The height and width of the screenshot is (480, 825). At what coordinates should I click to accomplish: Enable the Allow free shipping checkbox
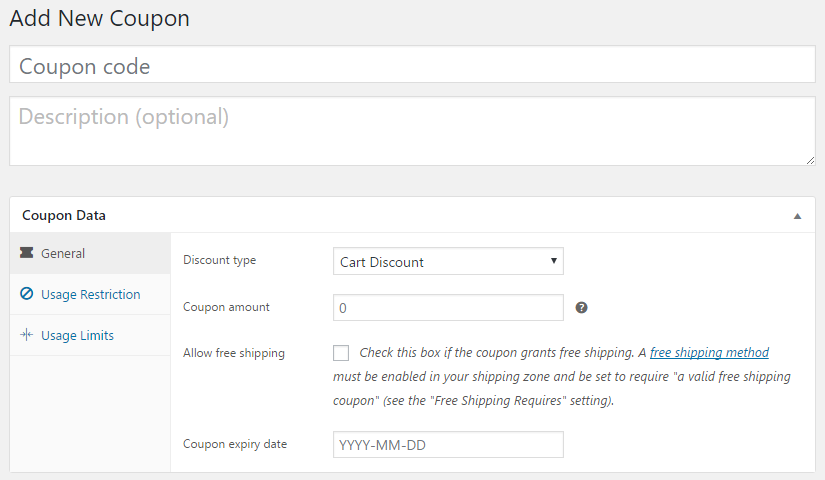coord(341,353)
